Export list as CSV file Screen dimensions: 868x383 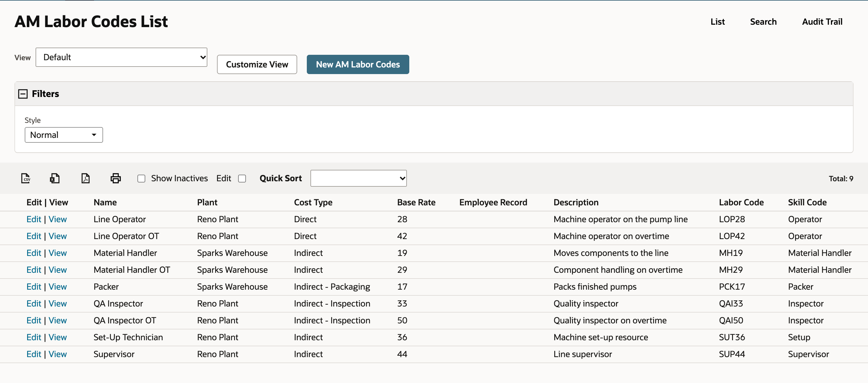(26, 178)
